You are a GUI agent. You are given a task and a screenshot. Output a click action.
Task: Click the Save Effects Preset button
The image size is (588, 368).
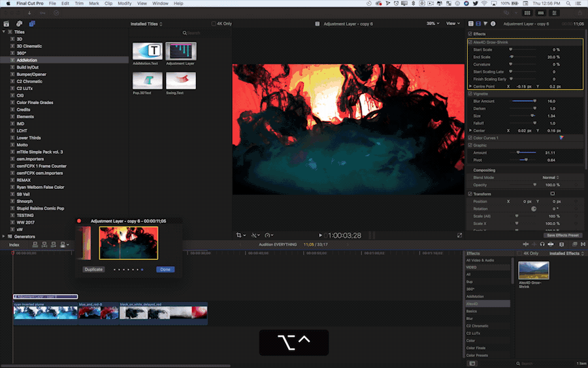[x=563, y=235]
